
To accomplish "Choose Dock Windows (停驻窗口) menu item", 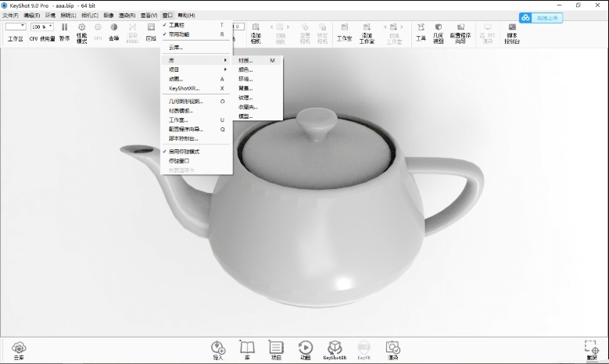I will [196, 161].
